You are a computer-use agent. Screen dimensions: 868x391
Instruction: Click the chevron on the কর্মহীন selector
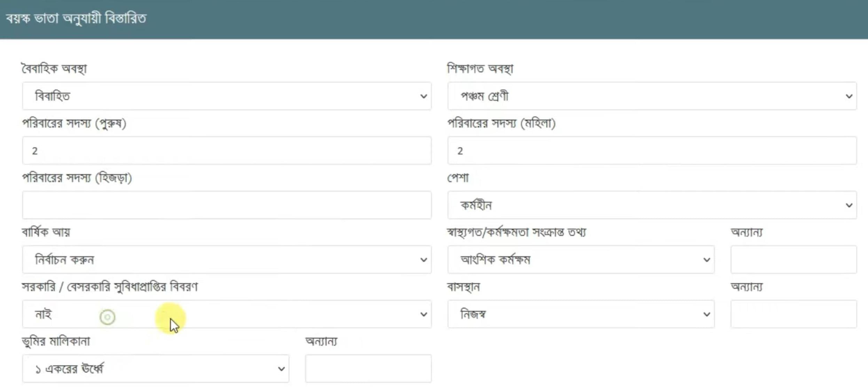coord(849,205)
